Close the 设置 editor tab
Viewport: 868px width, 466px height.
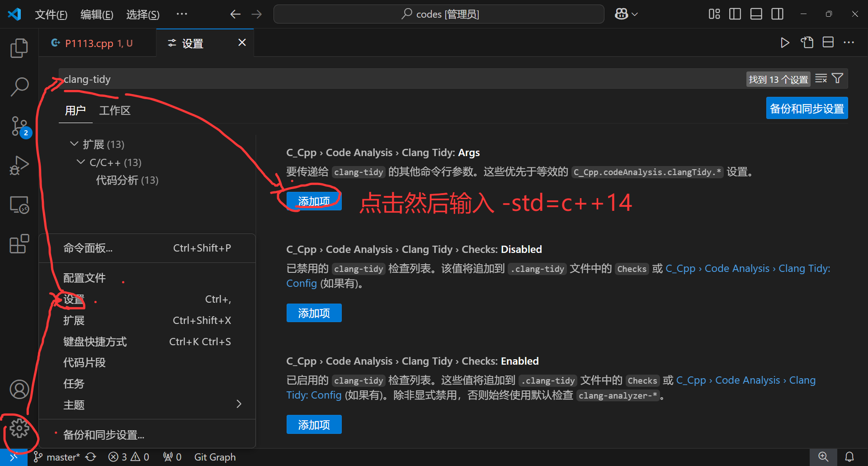click(x=242, y=42)
